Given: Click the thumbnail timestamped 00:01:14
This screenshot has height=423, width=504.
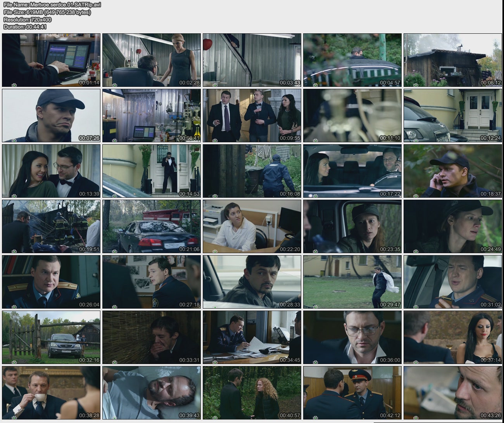Looking at the screenshot, I should (51, 60).
